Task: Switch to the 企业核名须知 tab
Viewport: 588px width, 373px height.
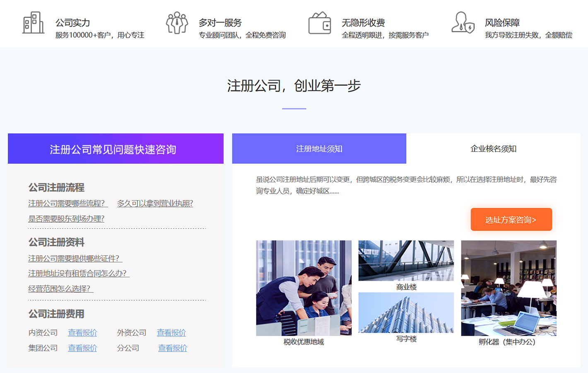Action: 493,149
